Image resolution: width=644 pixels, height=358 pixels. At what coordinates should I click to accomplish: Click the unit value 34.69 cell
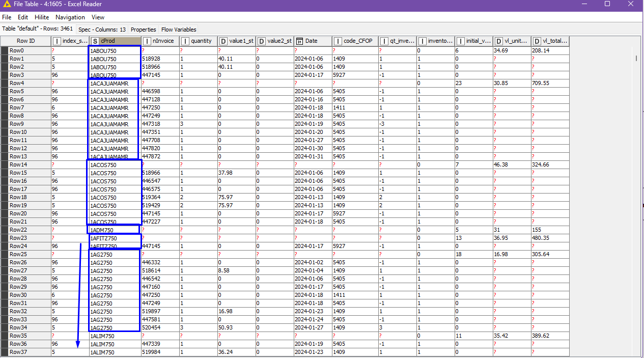pos(512,50)
